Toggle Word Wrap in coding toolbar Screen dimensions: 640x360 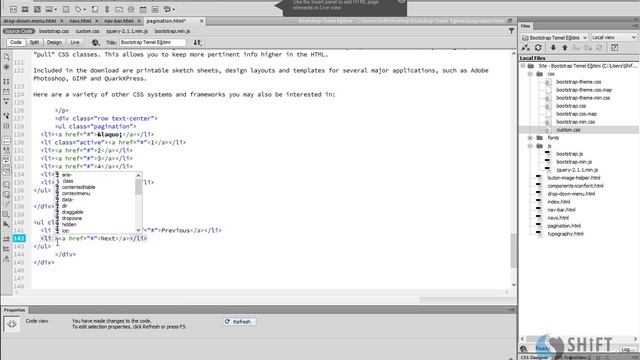tap(6, 160)
